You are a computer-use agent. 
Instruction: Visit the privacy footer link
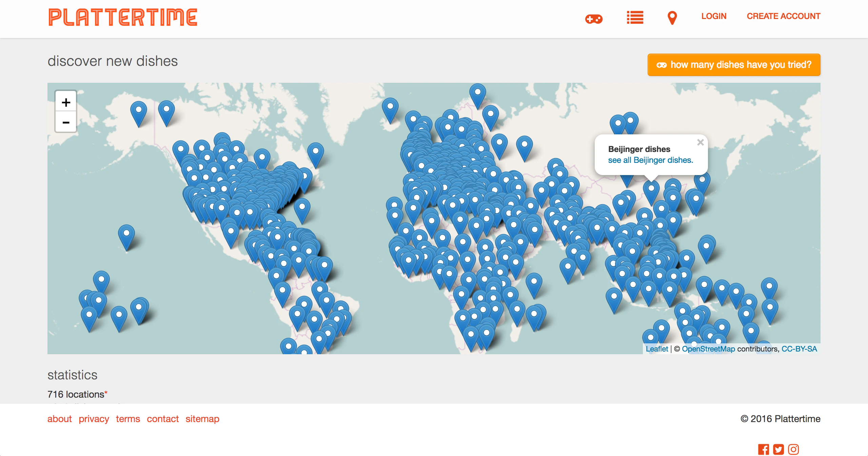coord(94,419)
